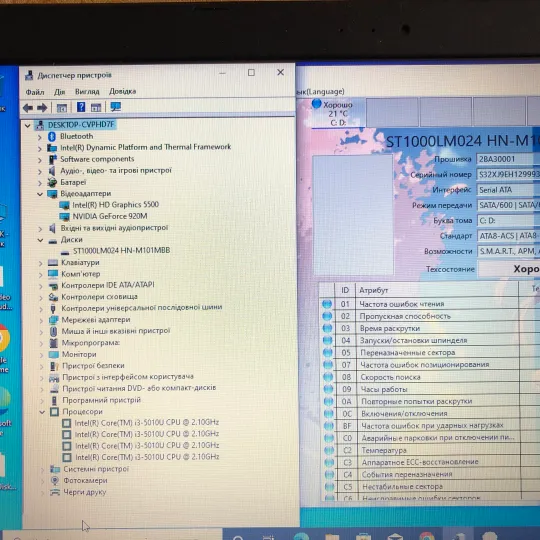Click the Хорошо blue health status icon
Screen dimensions: 540x540
click(x=316, y=104)
